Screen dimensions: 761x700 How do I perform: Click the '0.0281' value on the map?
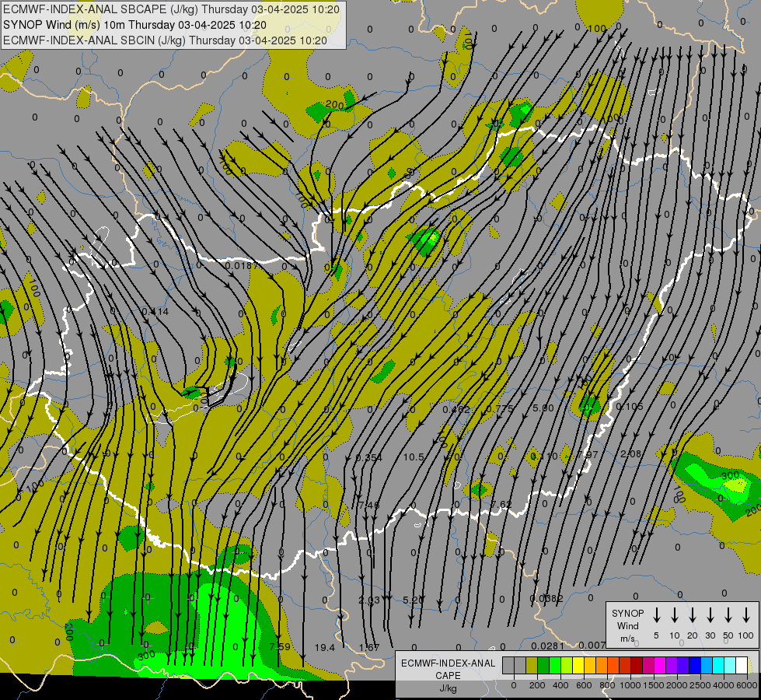(x=547, y=646)
